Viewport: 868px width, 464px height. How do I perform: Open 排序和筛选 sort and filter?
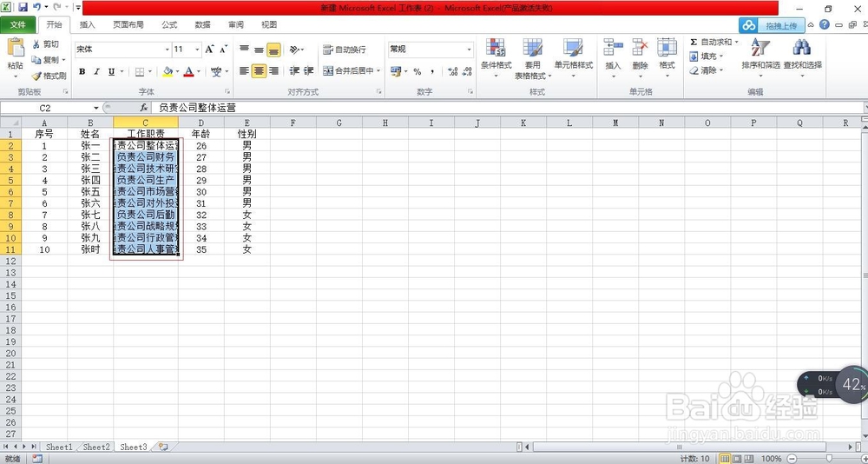[x=760, y=59]
